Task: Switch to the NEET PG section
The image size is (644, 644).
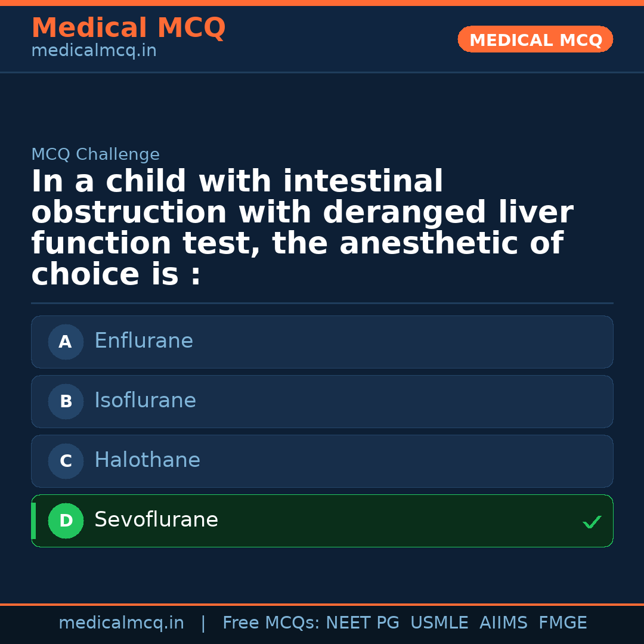Action: [362, 622]
